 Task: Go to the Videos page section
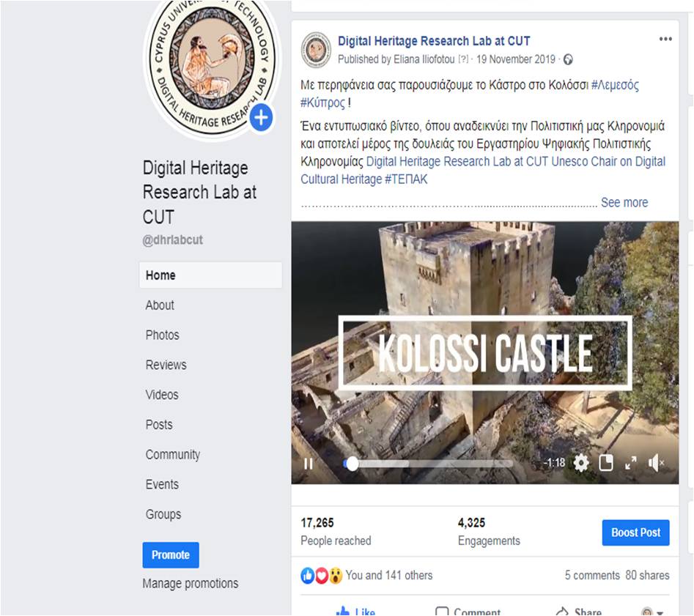162,395
